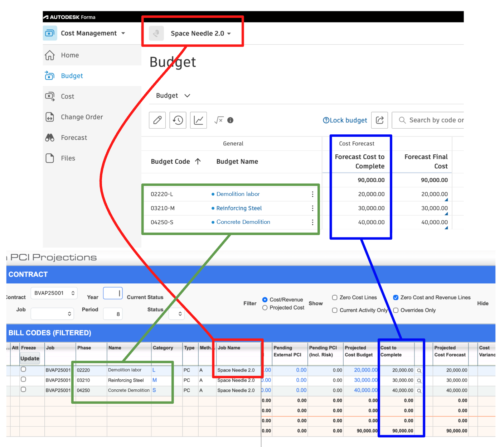Go to Budget in the sidebar
This screenshot has height=447, width=504.
click(x=72, y=76)
